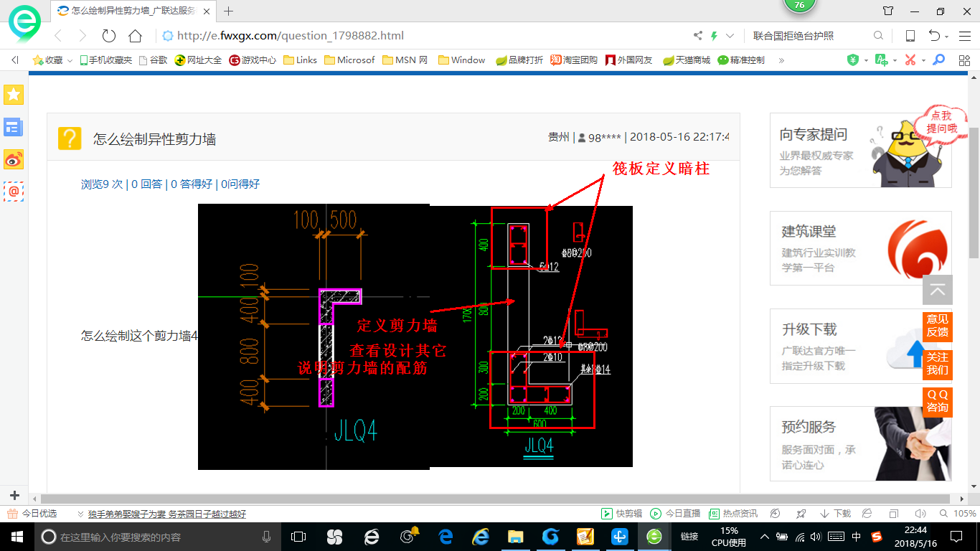Click the back-to-top arrow button
The image size is (980, 551).
pos(938,290)
